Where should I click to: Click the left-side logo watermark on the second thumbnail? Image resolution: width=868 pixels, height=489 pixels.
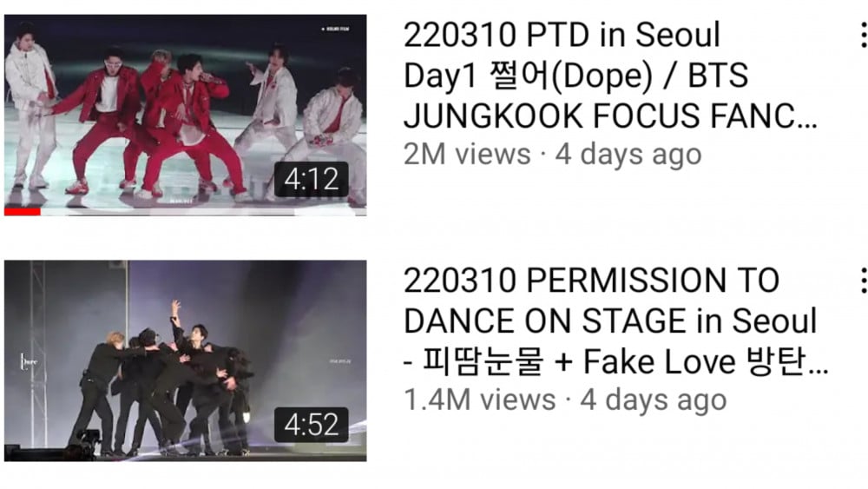click(29, 362)
